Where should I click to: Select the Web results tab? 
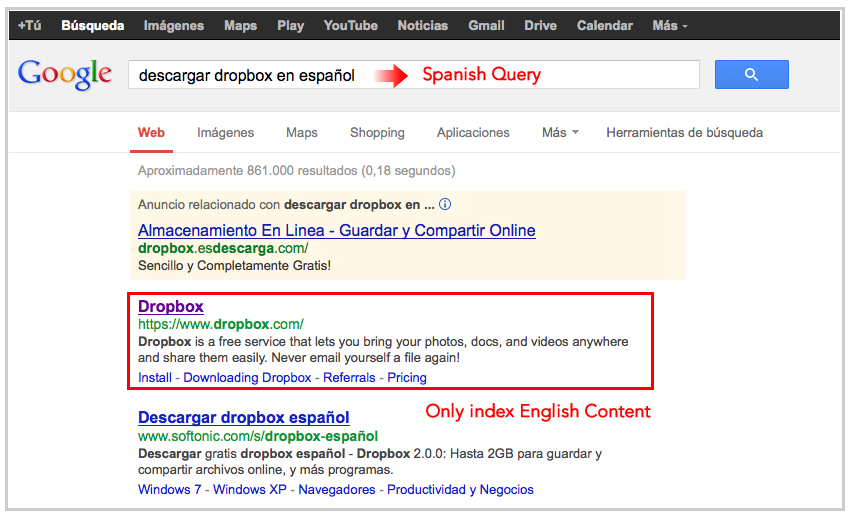[x=151, y=133]
